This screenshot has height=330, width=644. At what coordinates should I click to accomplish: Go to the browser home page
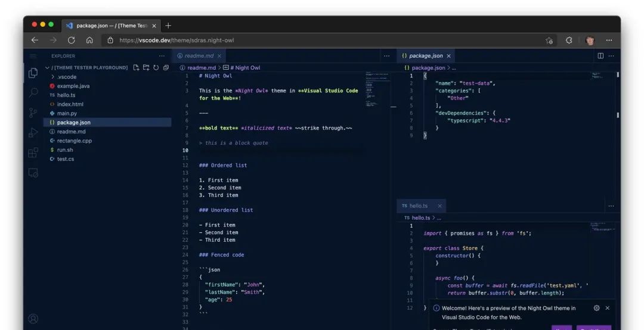point(89,41)
